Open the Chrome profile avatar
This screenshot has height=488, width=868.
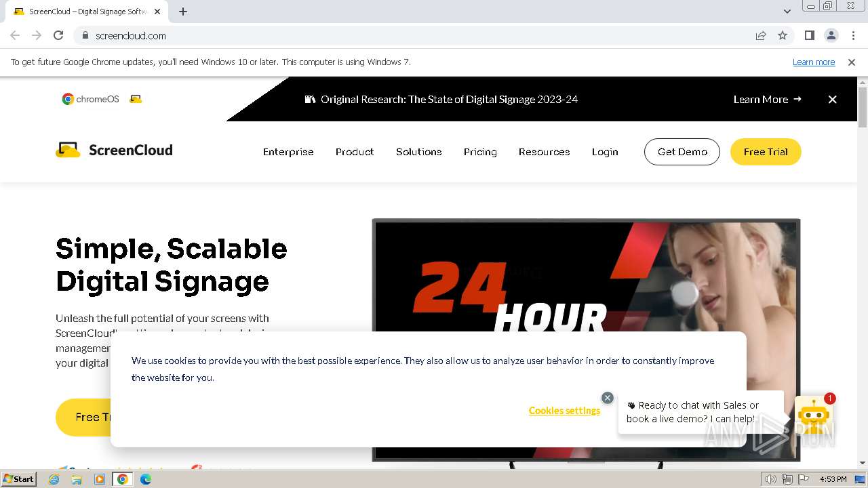coord(831,35)
